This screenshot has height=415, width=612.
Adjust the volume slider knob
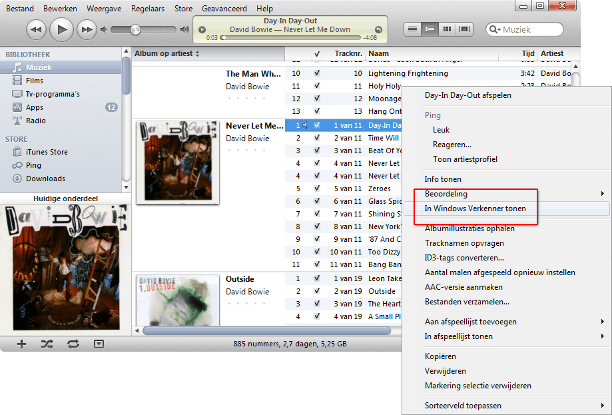point(135,29)
